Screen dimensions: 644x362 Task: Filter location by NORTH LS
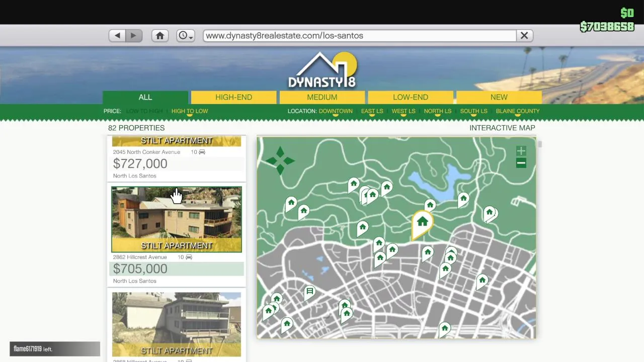(437, 111)
